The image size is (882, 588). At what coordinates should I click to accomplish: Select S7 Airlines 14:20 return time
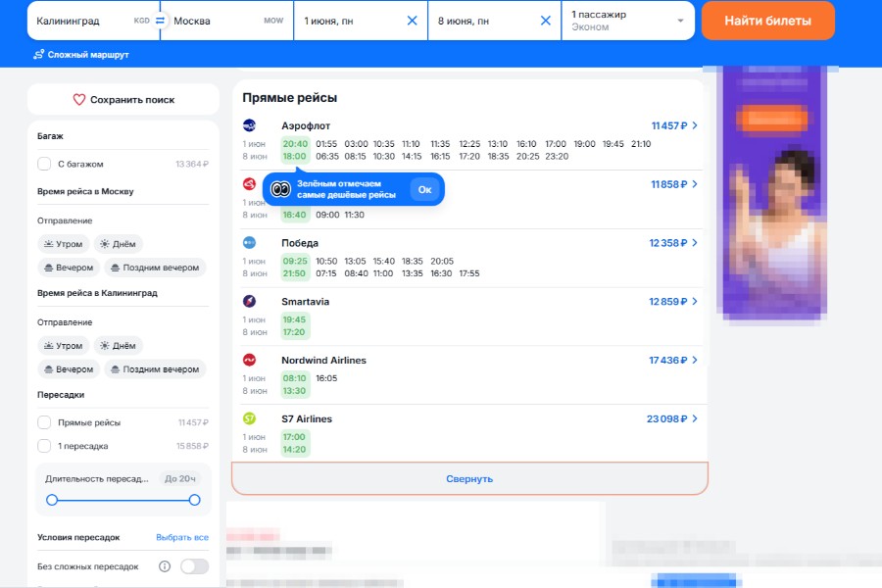point(295,449)
